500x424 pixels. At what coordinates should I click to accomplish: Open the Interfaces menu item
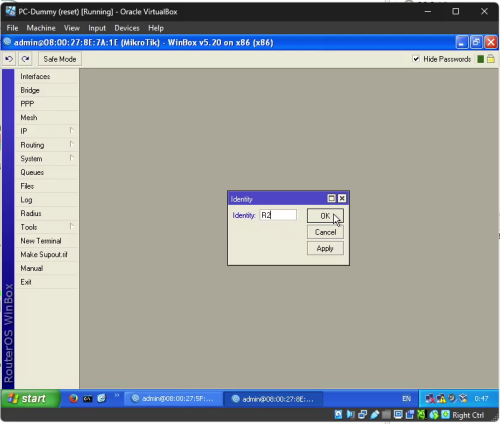click(x=46, y=76)
